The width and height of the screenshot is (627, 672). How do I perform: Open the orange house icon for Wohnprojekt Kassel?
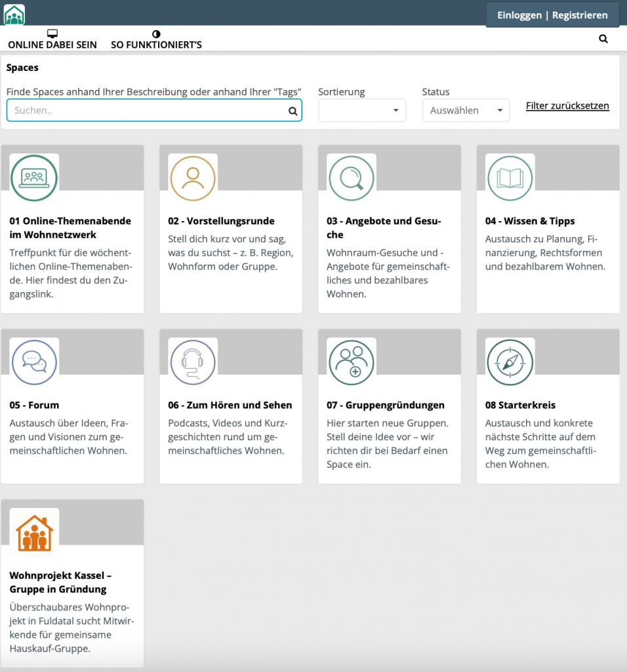coord(34,532)
